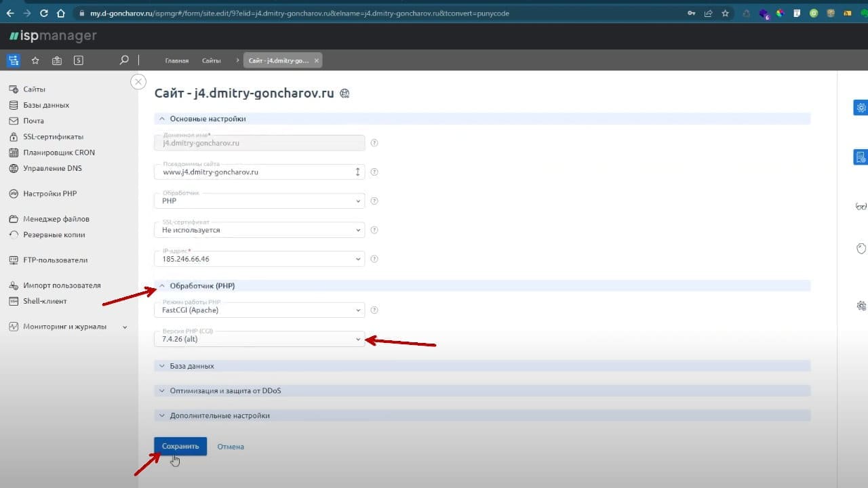This screenshot has width=868, height=488.
Task: Click top blue gear icon in right panel
Action: point(861,107)
